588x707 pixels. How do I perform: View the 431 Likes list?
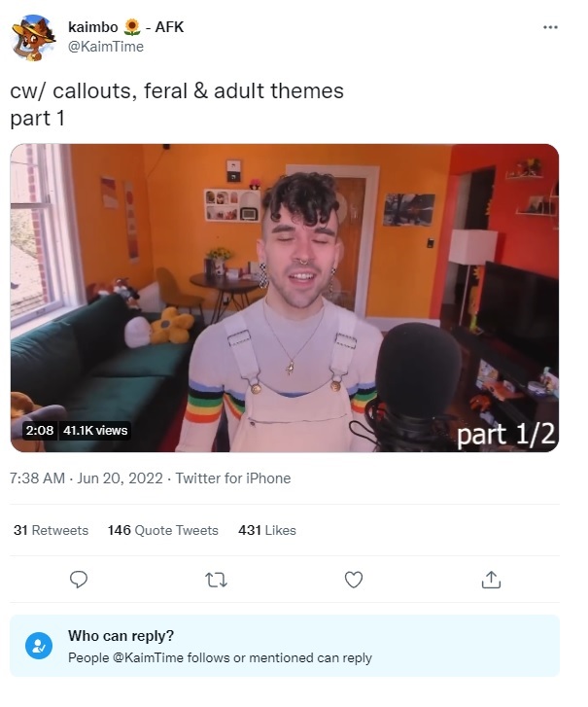[x=267, y=530]
